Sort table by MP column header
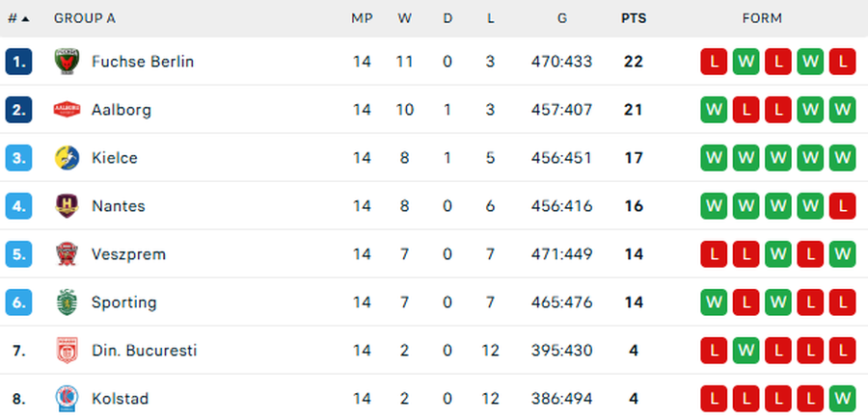This screenshot has width=868, height=420. pos(362,18)
